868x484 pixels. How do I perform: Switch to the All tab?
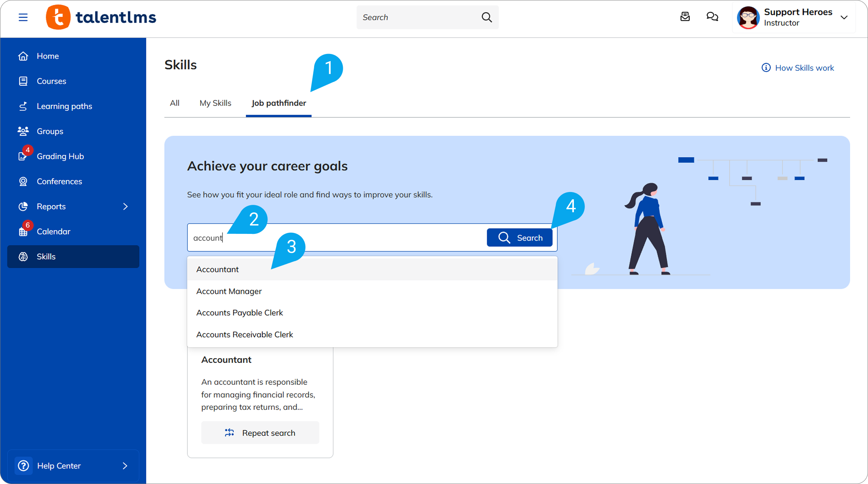click(x=174, y=103)
